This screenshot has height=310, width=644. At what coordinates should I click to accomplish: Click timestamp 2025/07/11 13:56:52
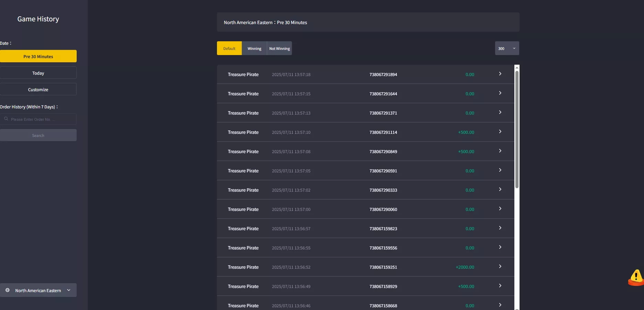pos(291,267)
